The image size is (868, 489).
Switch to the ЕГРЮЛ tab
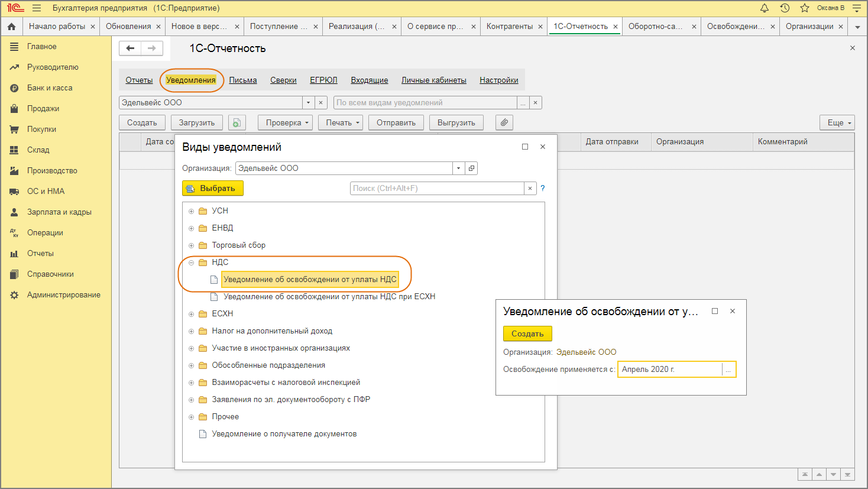coord(323,80)
